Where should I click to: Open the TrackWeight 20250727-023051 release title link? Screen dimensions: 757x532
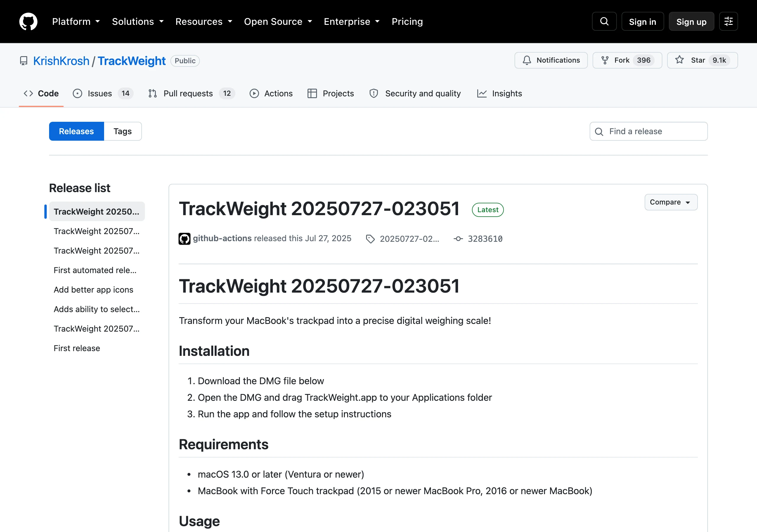319,209
